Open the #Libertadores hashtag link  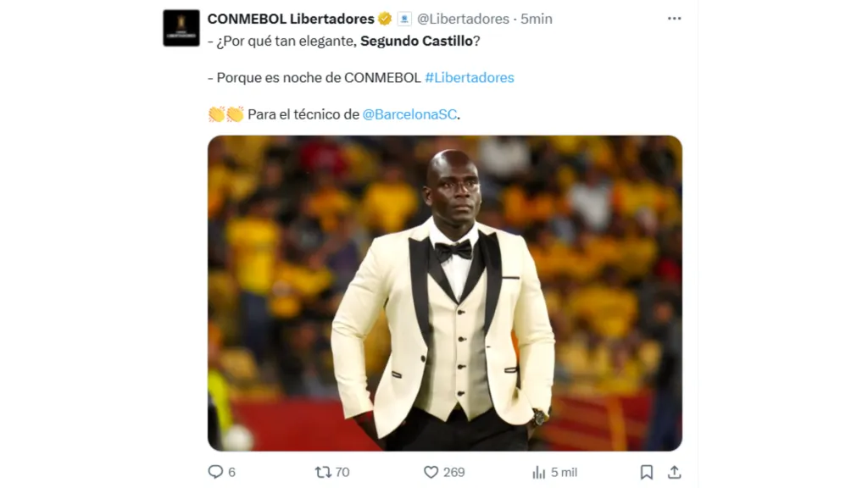tap(470, 77)
